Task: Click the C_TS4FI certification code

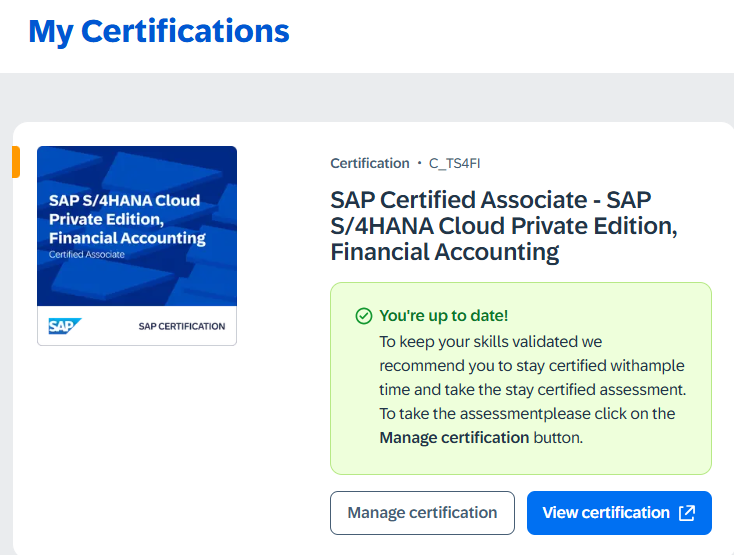Action: [461, 163]
